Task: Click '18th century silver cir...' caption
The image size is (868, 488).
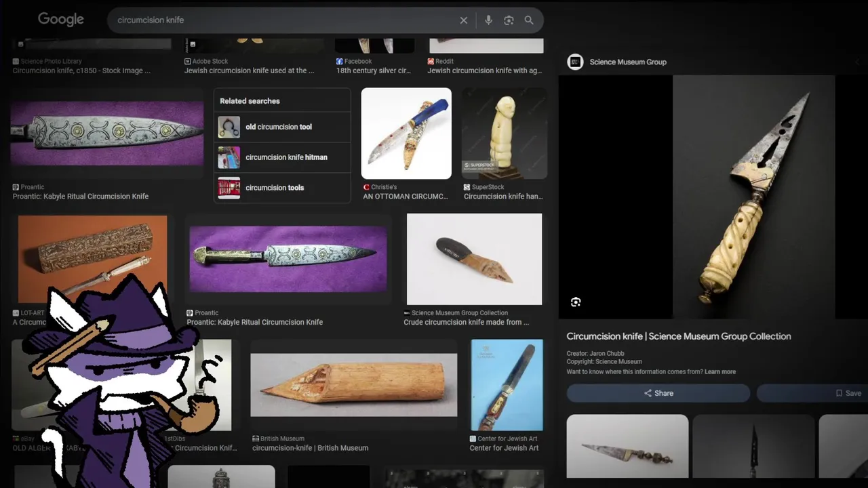Action: tap(374, 70)
